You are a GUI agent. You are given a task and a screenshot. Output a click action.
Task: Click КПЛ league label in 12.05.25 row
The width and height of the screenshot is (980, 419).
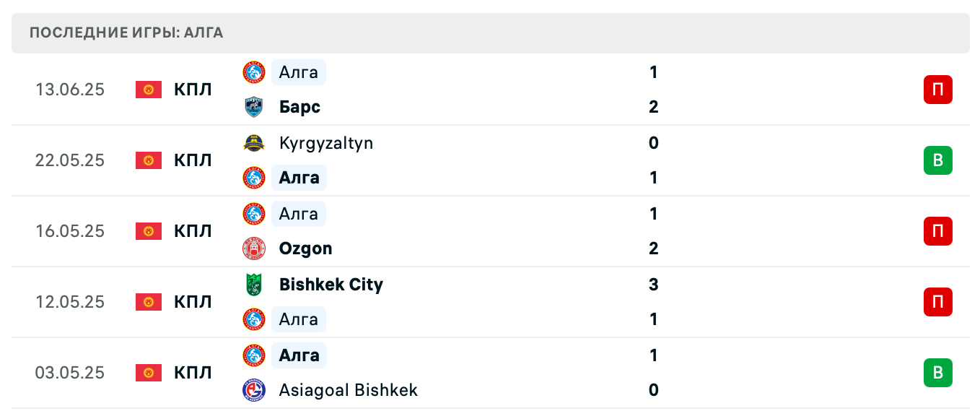(193, 302)
